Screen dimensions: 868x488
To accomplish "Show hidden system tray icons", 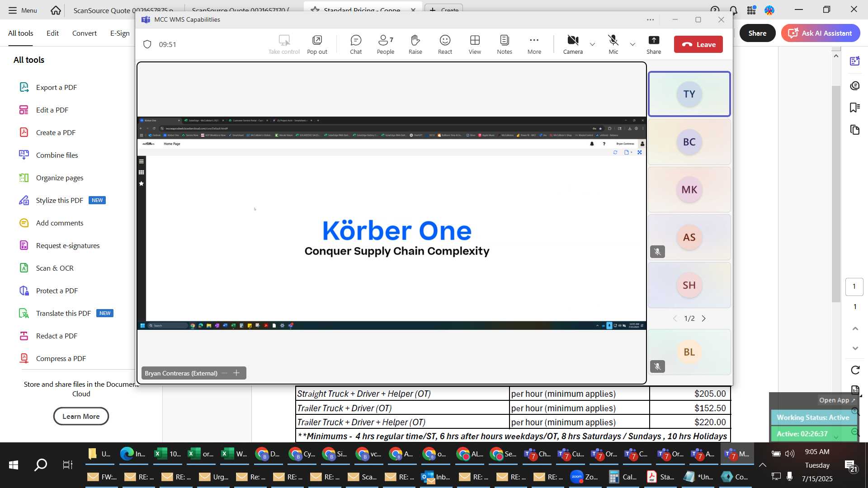I will click(762, 465).
